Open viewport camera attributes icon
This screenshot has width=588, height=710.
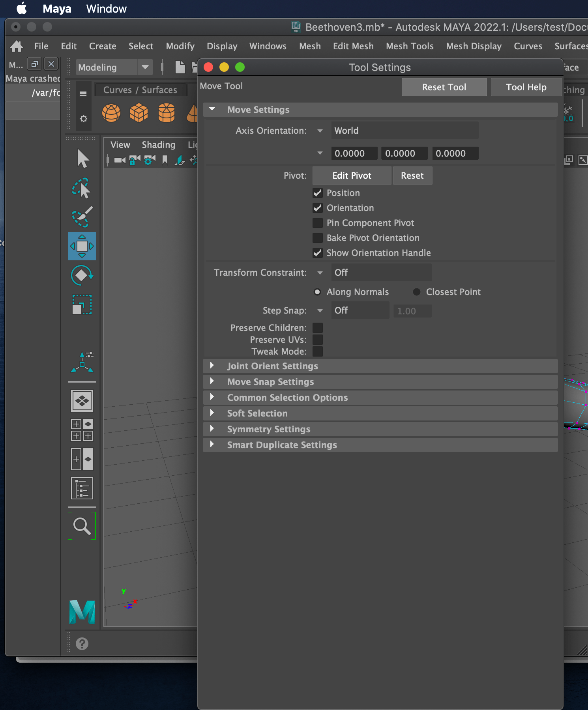(x=150, y=160)
